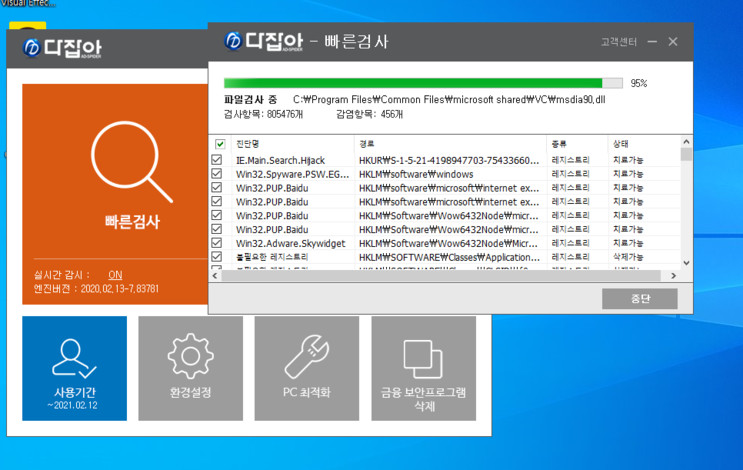
Task: Click the horizontal scrollbar track
Action: [441, 276]
